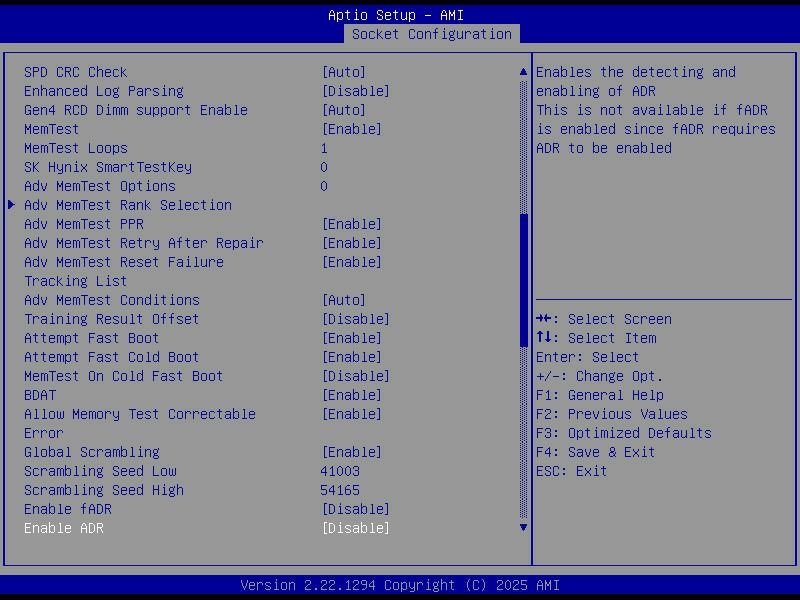The width and height of the screenshot is (800, 600).
Task: Select the MemTest Loops label
Action: tap(76, 148)
